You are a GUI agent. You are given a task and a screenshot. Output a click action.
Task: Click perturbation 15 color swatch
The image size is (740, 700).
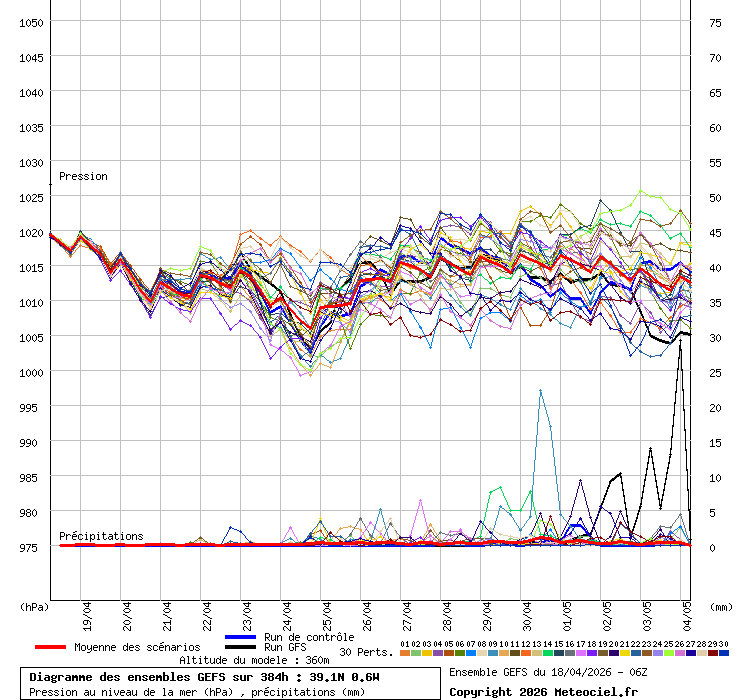[x=559, y=653]
